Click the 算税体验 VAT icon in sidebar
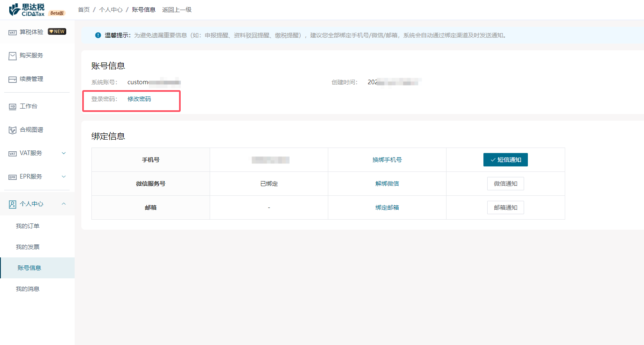 (13, 32)
